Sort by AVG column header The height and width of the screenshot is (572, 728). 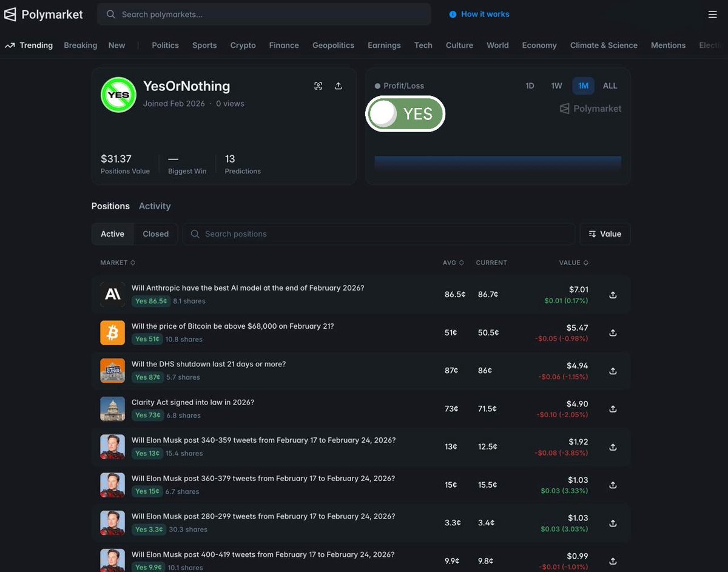pos(453,263)
